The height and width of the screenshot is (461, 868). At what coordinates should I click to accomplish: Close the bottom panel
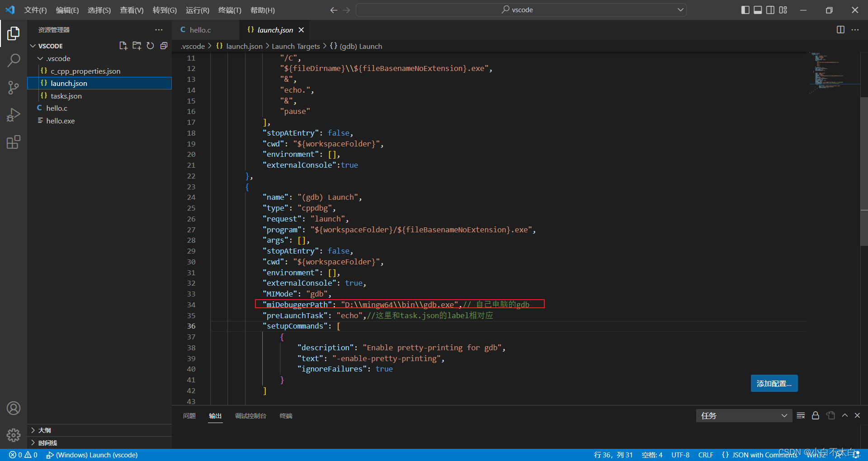point(857,415)
